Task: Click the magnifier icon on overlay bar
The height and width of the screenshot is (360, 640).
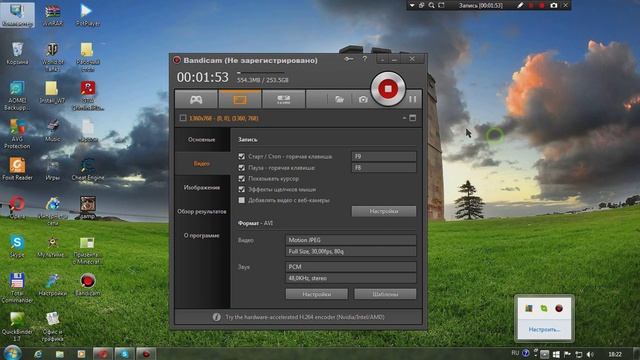Action: [431, 5]
